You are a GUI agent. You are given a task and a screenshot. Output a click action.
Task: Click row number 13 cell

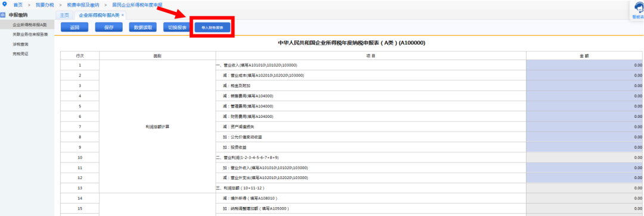tap(80, 188)
